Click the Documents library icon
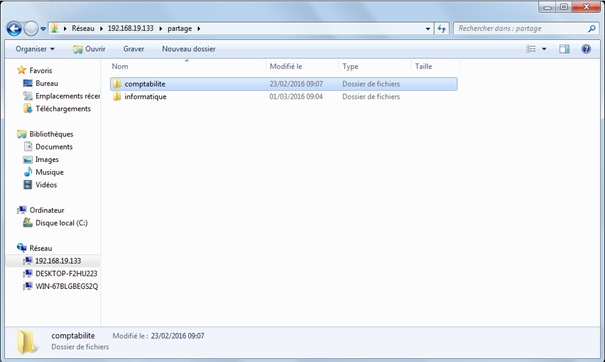Image resolution: width=605 pixels, height=362 pixels. click(28, 146)
